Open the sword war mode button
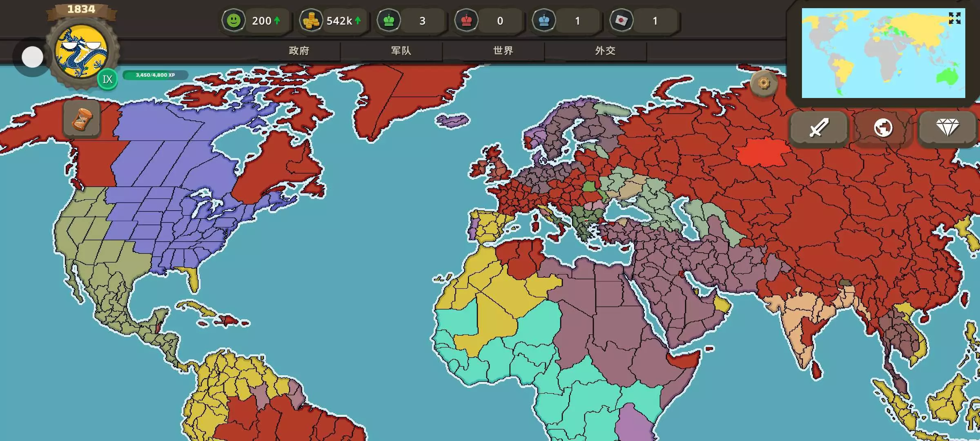Image resolution: width=980 pixels, height=441 pixels. [819, 128]
